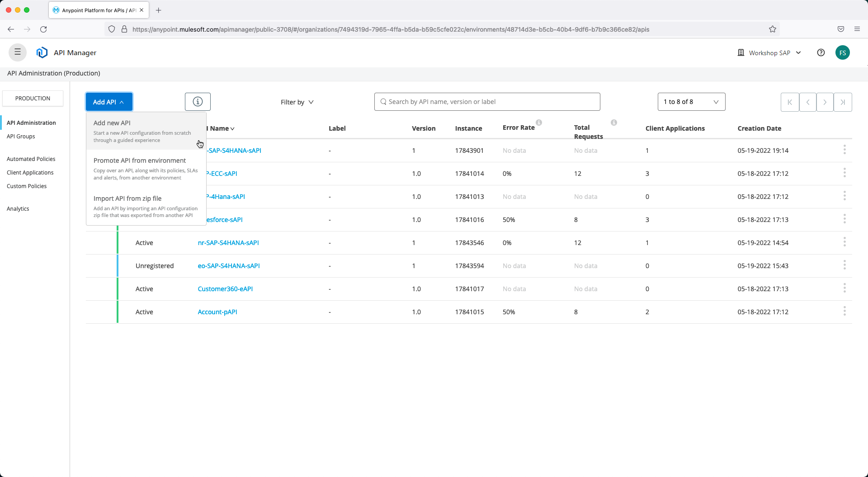Open actions menu for 17843901 row
The width and height of the screenshot is (868, 477).
click(844, 150)
